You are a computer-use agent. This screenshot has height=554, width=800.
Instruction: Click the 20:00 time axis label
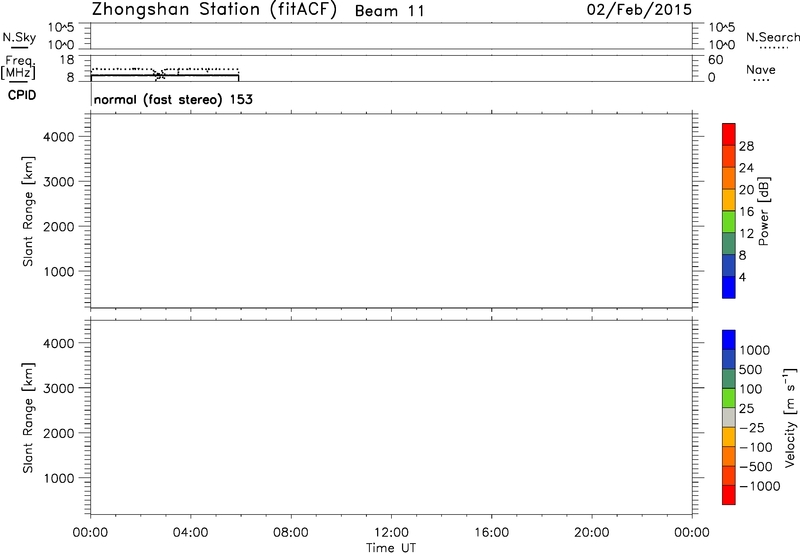pyautogui.click(x=592, y=533)
